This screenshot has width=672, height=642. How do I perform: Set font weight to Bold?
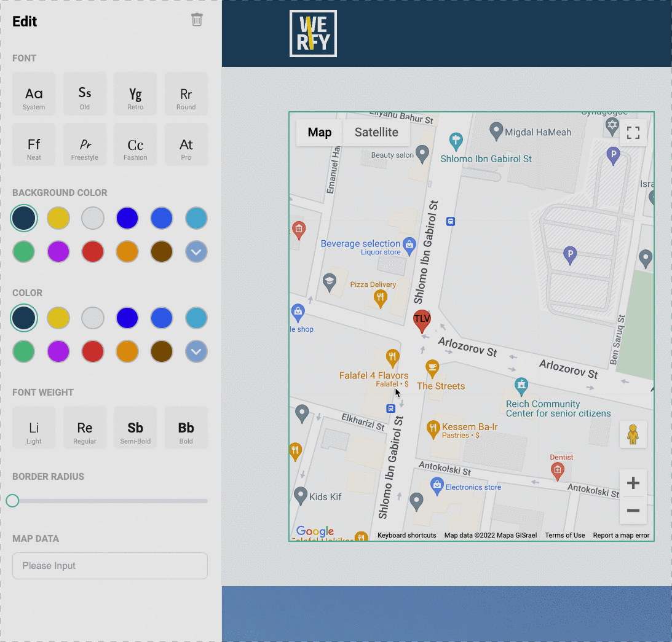click(x=186, y=428)
